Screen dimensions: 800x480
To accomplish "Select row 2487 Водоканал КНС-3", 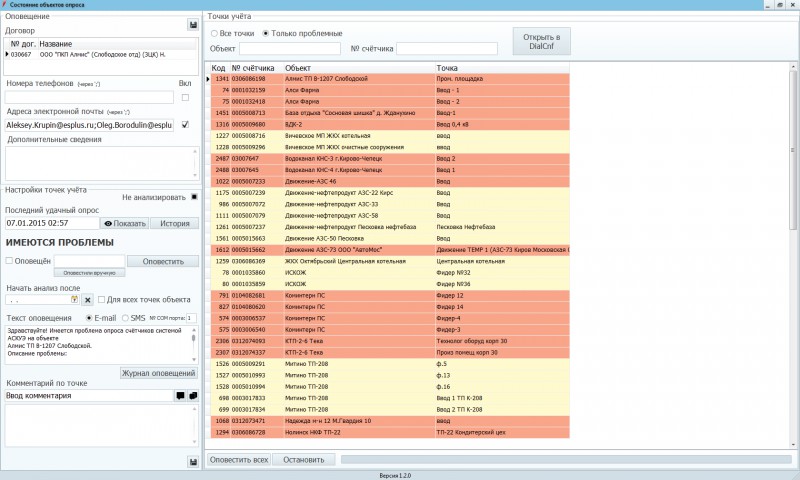I will click(390, 159).
